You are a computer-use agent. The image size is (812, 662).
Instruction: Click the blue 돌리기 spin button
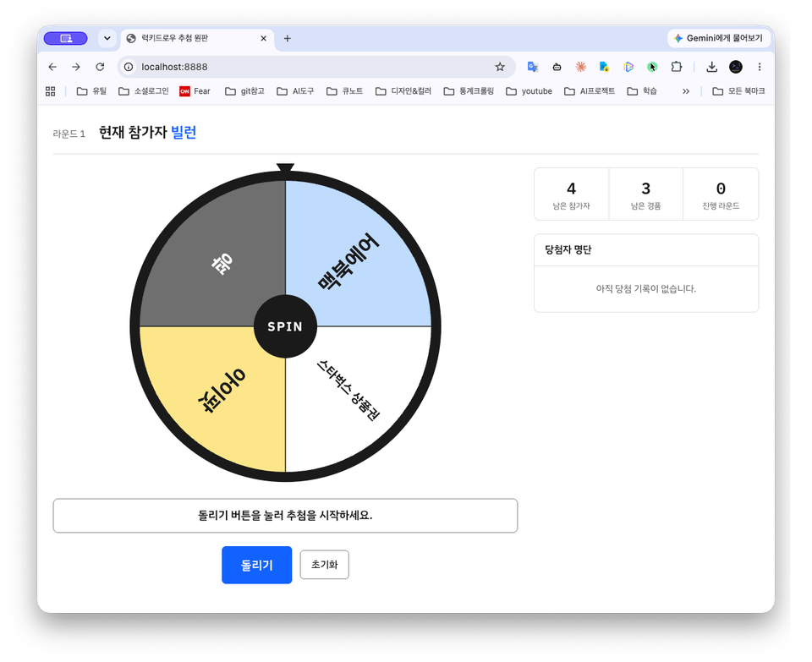(x=256, y=565)
